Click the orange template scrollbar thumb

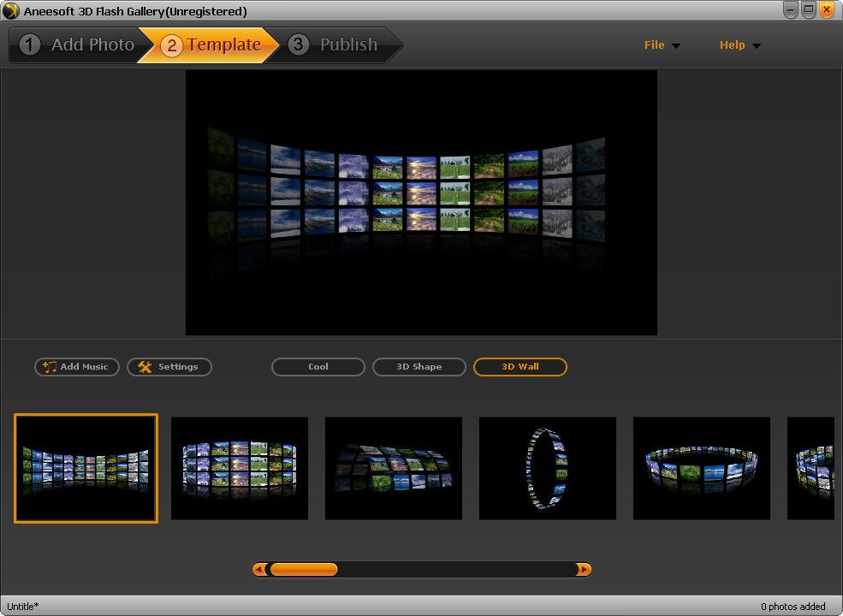(304, 570)
